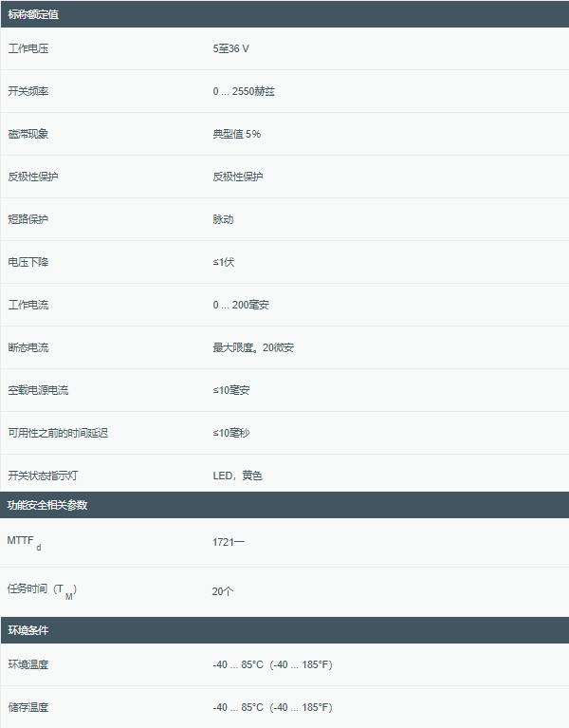The height and width of the screenshot is (728, 569).
Task: Select the 工作电流 value 0 ... 200毫安
Action: click(x=247, y=305)
